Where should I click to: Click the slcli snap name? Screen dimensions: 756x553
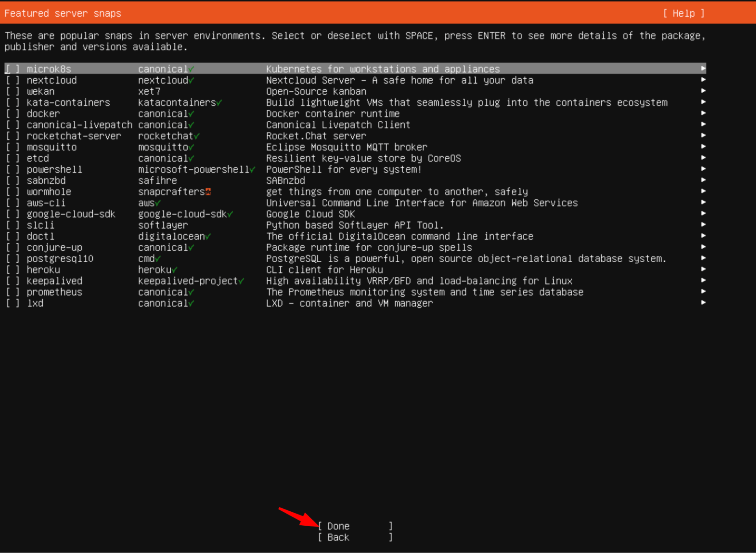[x=40, y=225]
